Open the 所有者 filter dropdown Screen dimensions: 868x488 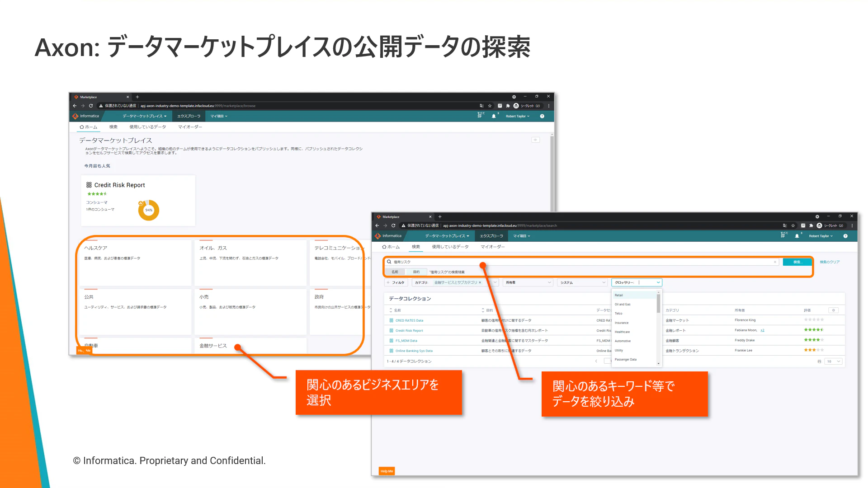[x=528, y=282]
